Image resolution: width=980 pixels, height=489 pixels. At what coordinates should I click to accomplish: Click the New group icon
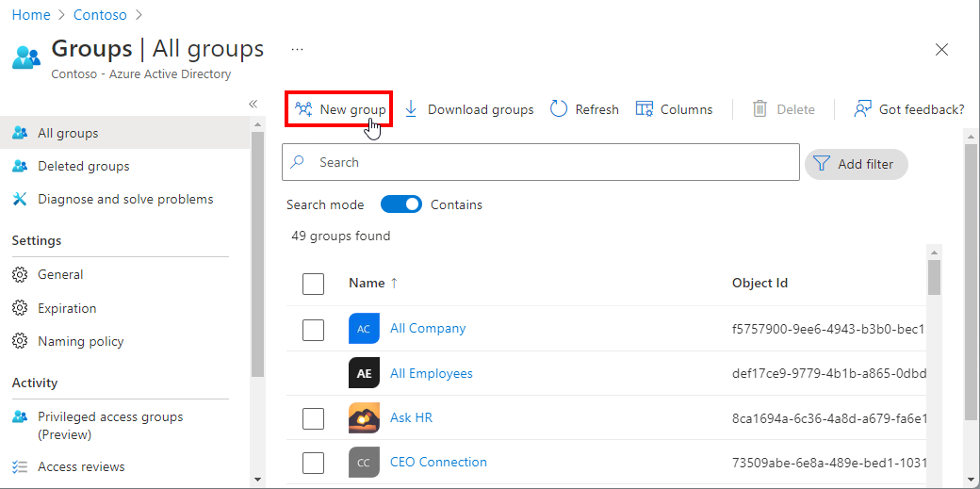302,109
